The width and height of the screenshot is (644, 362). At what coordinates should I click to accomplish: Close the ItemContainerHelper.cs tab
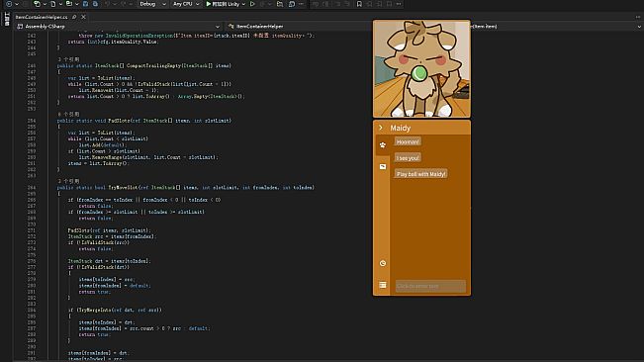coord(83,17)
